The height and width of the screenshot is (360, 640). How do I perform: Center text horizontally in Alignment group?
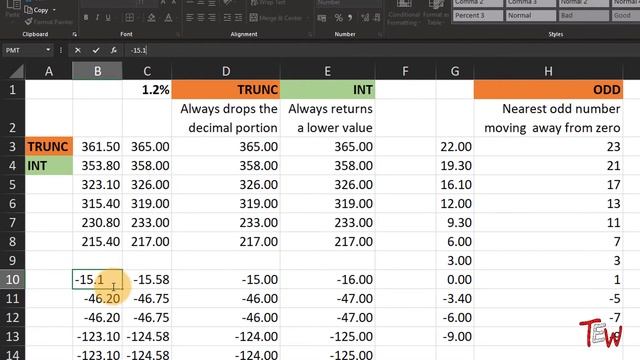pos(201,18)
